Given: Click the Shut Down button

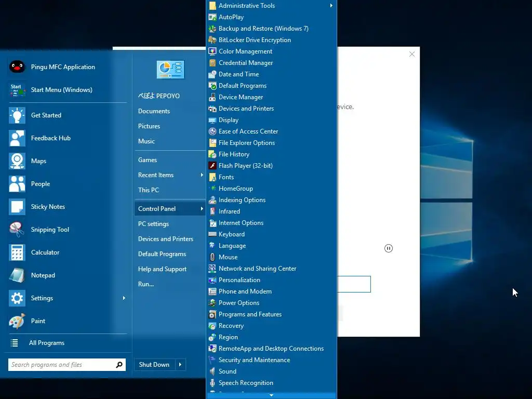Looking at the screenshot, I should click(x=155, y=365).
